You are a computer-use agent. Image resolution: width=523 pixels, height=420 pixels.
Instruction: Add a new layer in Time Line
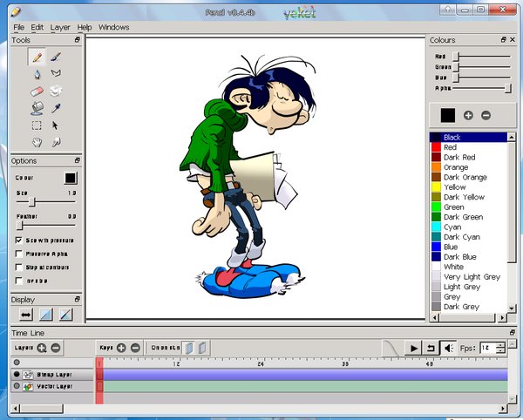[x=42, y=348]
